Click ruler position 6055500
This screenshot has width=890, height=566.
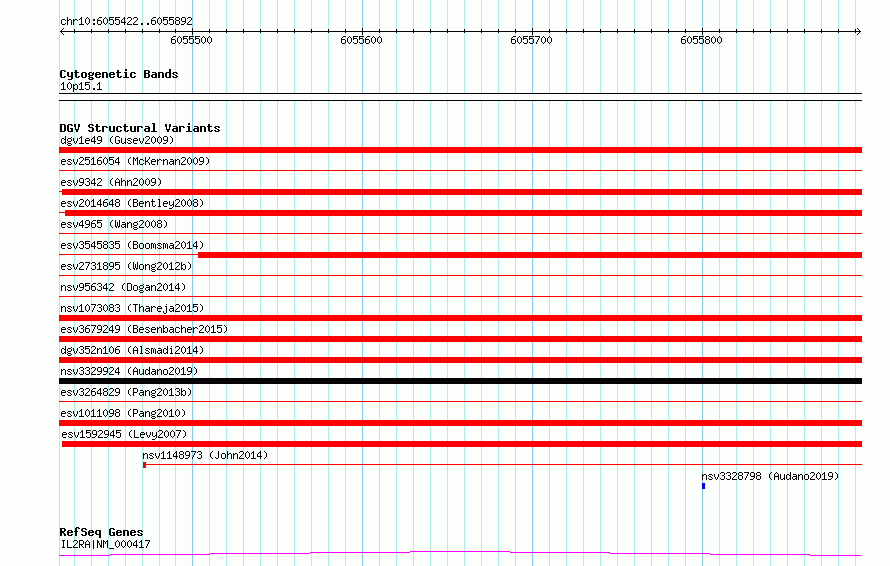pos(191,40)
